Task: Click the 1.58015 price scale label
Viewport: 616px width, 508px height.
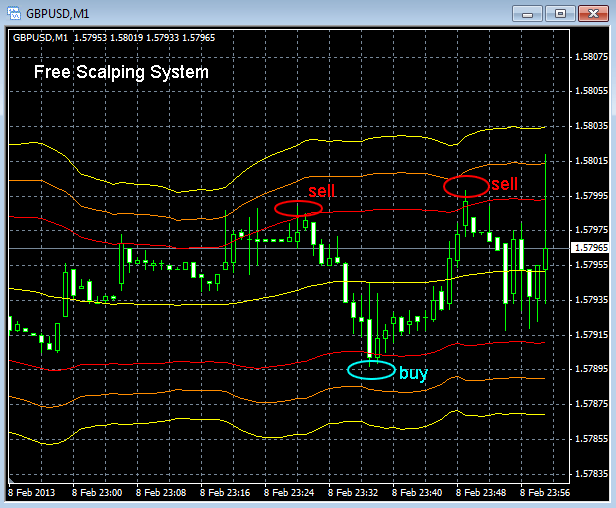Action: (x=591, y=161)
